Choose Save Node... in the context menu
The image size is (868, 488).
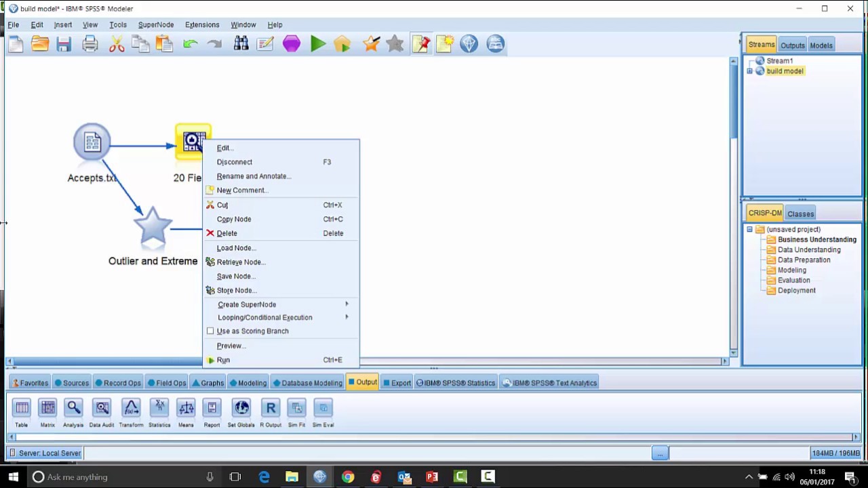point(281,277)
